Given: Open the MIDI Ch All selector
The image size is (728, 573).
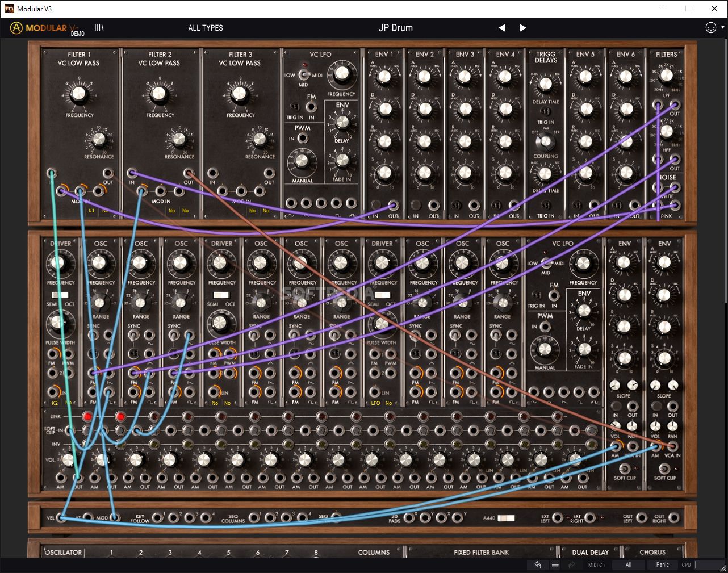Looking at the screenshot, I should pyautogui.click(x=628, y=564).
